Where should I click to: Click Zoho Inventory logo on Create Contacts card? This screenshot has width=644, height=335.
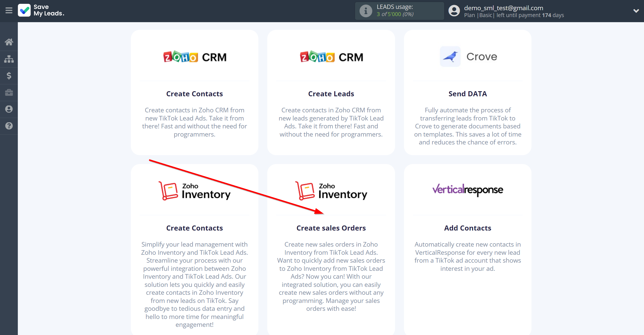(195, 191)
